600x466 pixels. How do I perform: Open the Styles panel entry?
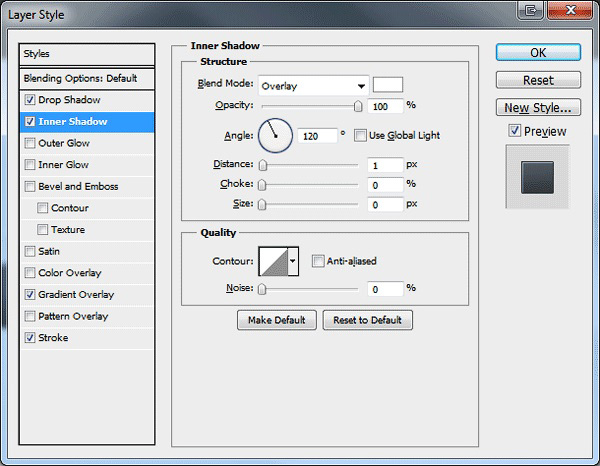(x=87, y=54)
